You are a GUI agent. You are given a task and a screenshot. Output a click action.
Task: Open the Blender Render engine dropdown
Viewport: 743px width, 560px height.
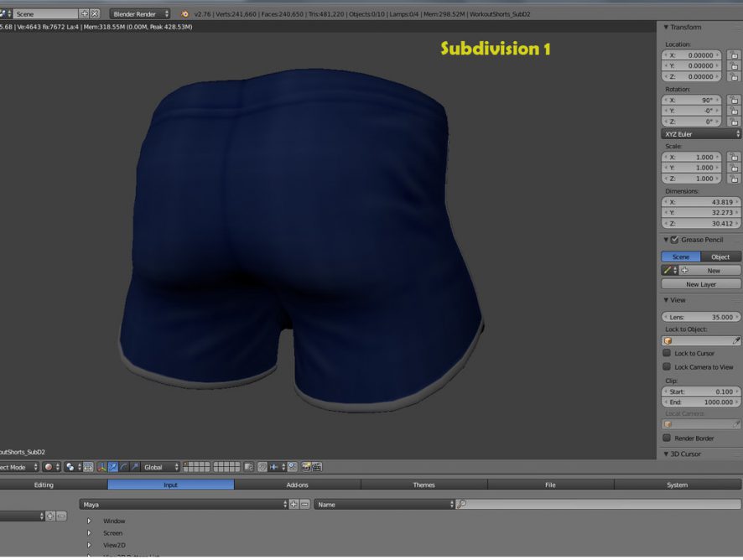click(x=140, y=14)
